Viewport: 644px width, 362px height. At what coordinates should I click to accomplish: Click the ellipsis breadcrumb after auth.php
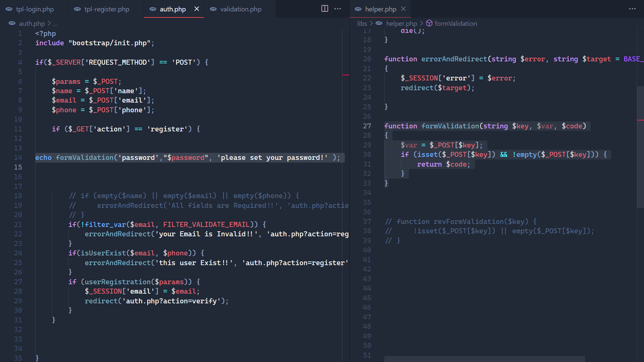(x=55, y=23)
